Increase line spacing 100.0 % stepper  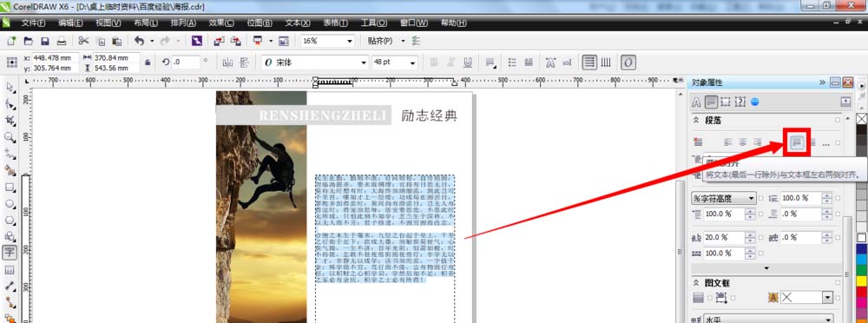pos(827,195)
